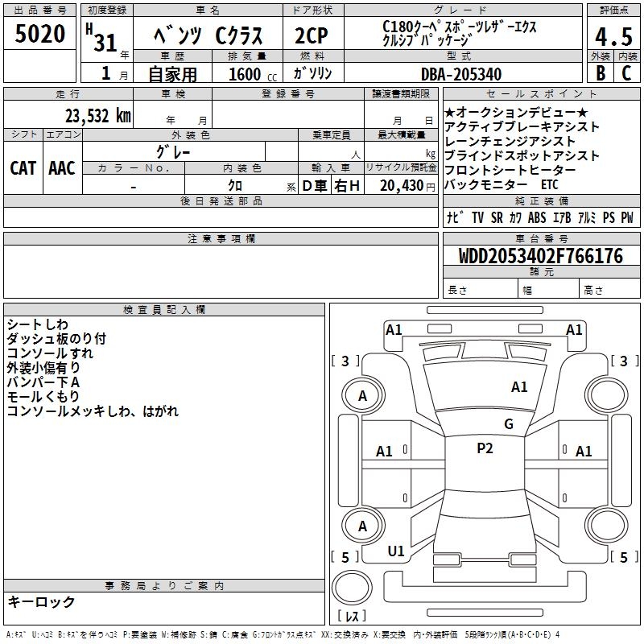Click the upper-left wheel circle marked A
Screen dimensions: 644x644
click(x=362, y=395)
